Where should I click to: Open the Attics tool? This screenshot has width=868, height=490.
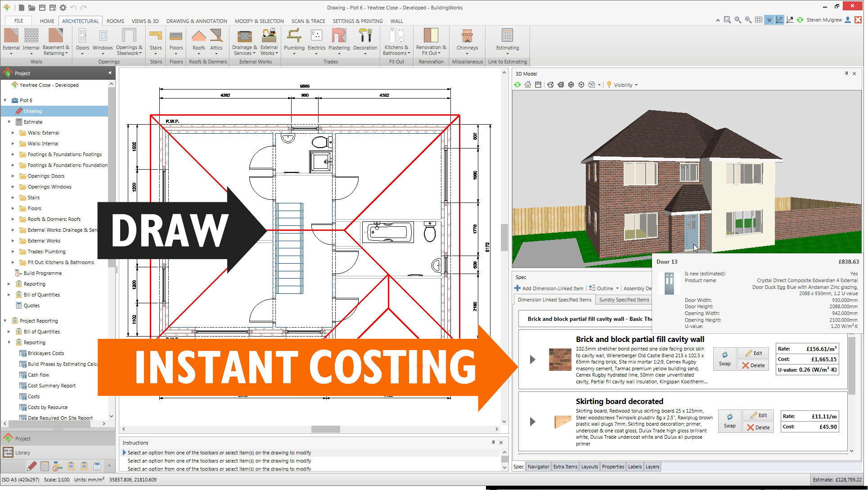coord(216,41)
